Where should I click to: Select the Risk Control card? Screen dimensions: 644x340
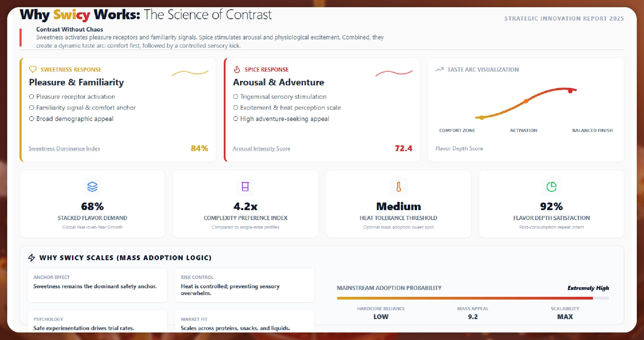245,285
